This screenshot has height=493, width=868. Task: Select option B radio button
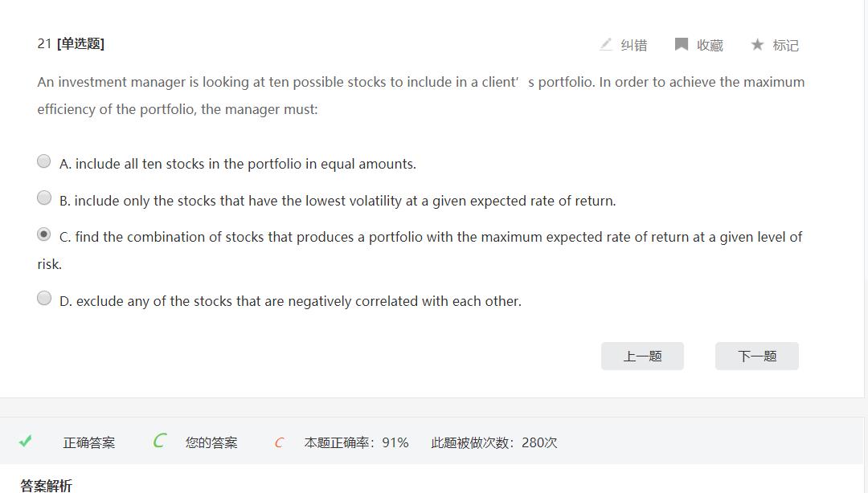tap(44, 198)
